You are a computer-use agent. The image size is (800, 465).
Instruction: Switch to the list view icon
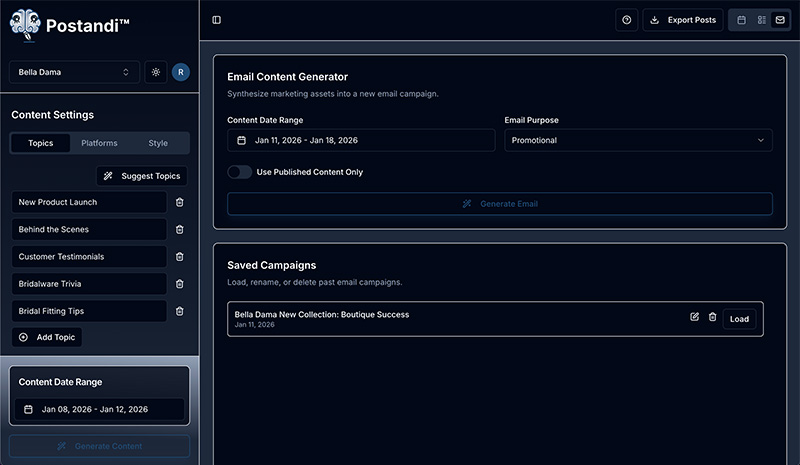pyautogui.click(x=761, y=20)
